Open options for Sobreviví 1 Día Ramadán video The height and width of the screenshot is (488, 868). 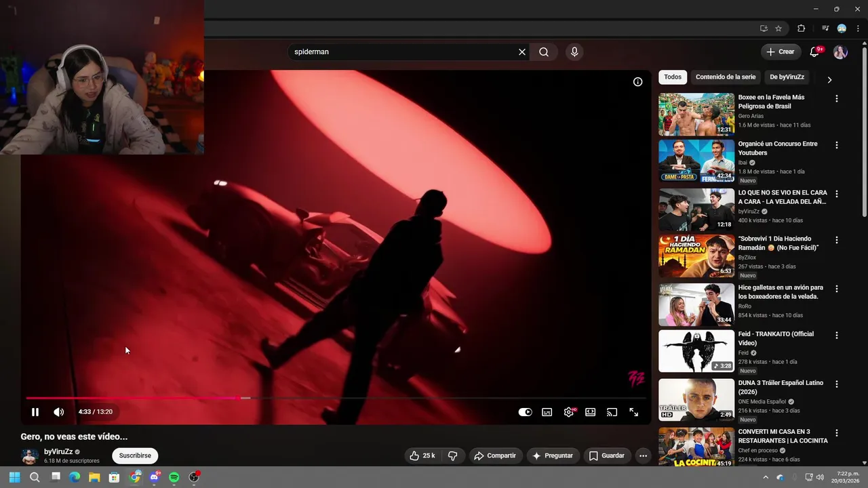pos(836,240)
